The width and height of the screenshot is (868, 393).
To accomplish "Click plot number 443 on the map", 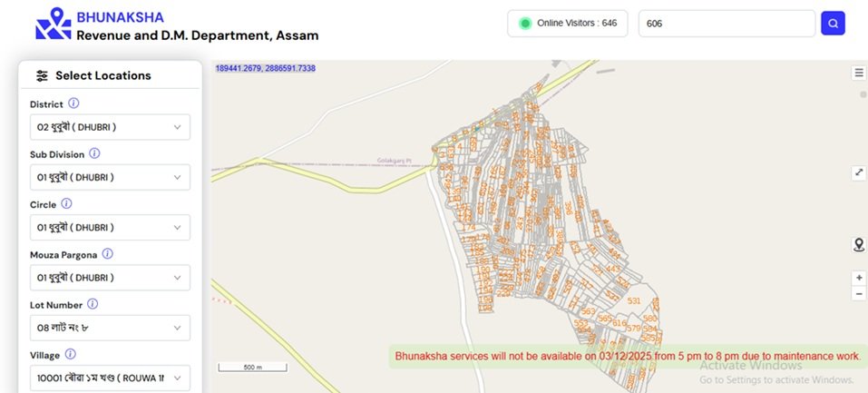I will [613, 269].
